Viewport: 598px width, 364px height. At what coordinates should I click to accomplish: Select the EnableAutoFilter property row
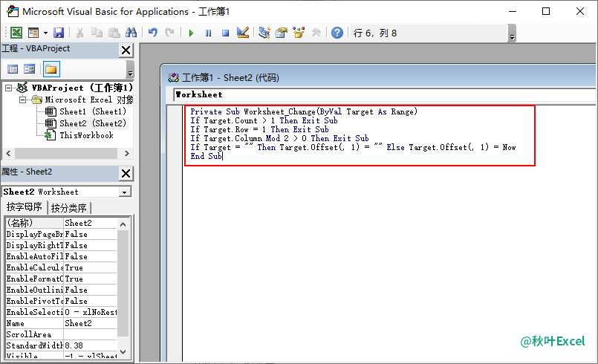click(x=61, y=256)
